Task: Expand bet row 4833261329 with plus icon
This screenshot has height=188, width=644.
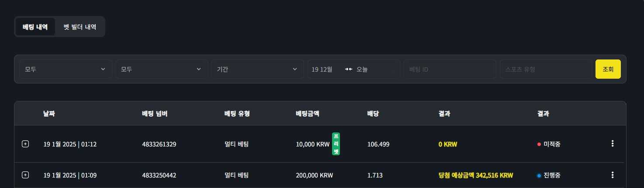Action: (x=25, y=144)
